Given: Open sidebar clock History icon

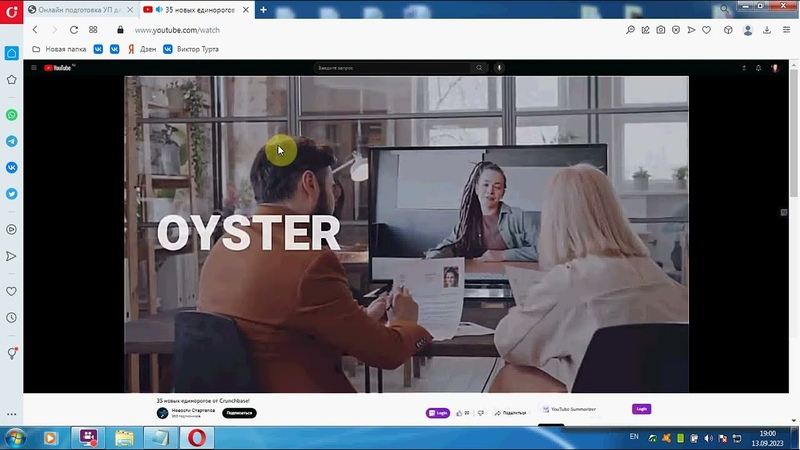Looking at the screenshot, I should coord(11,318).
